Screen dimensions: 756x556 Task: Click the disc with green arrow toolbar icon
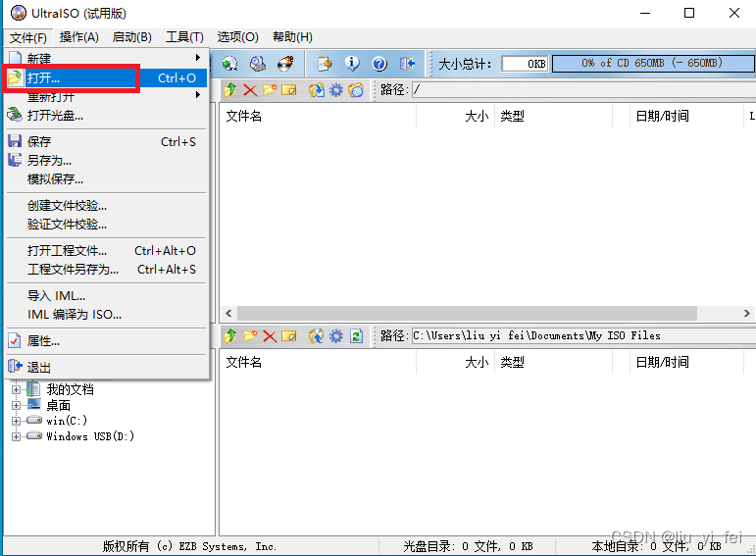click(230, 63)
